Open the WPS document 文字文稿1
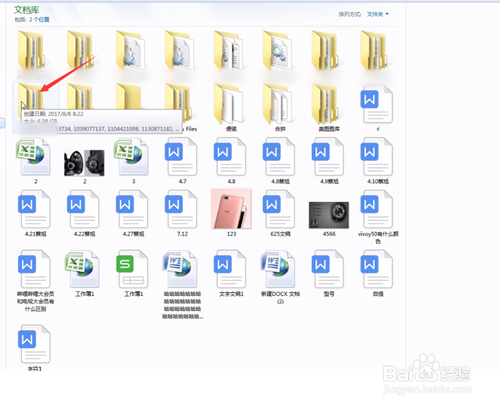The height and width of the screenshot is (407, 500). [231, 273]
